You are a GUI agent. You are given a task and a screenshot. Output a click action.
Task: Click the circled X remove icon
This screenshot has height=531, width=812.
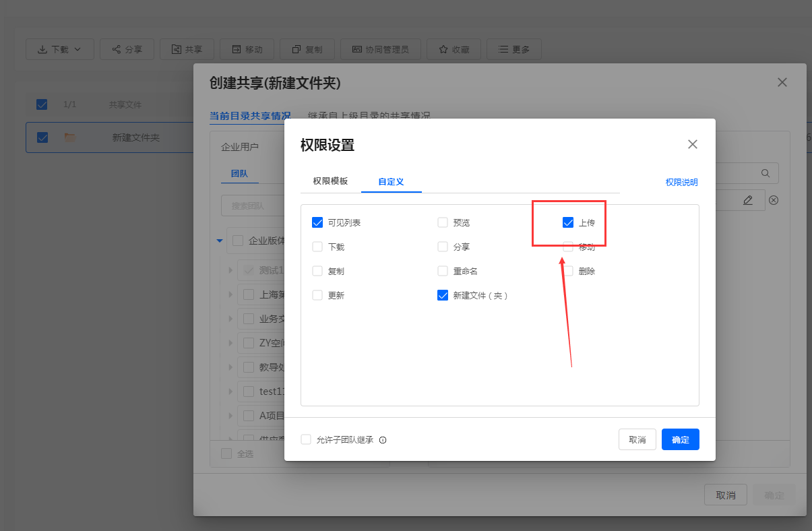click(x=774, y=200)
